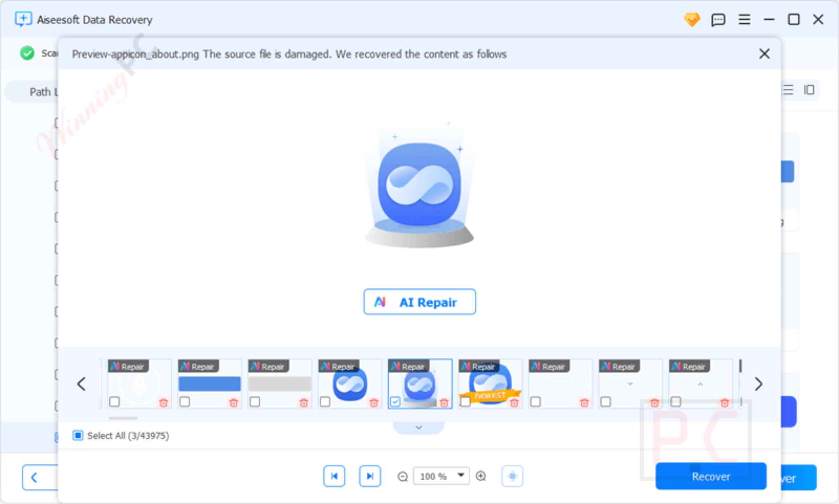Click the orange premium diamond icon
This screenshot has width=839, height=504.
[692, 19]
